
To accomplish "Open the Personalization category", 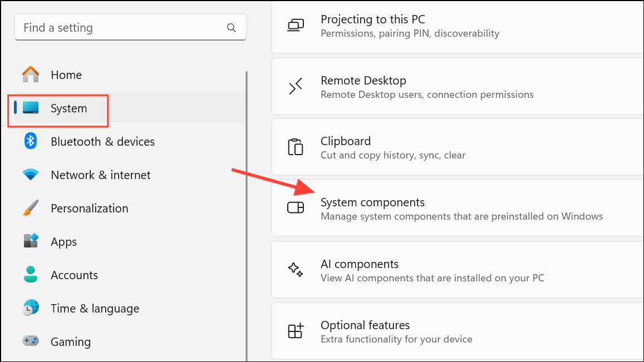I will tap(130, 208).
